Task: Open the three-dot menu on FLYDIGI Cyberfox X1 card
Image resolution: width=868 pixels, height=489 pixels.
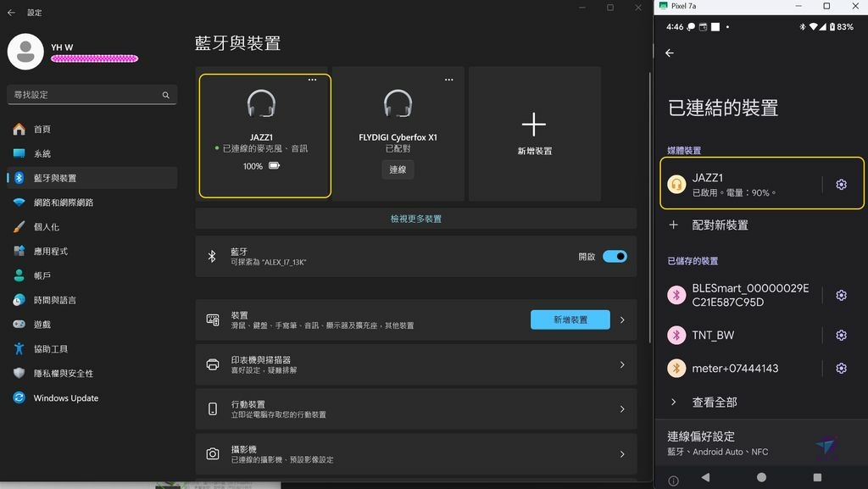Action: click(449, 80)
